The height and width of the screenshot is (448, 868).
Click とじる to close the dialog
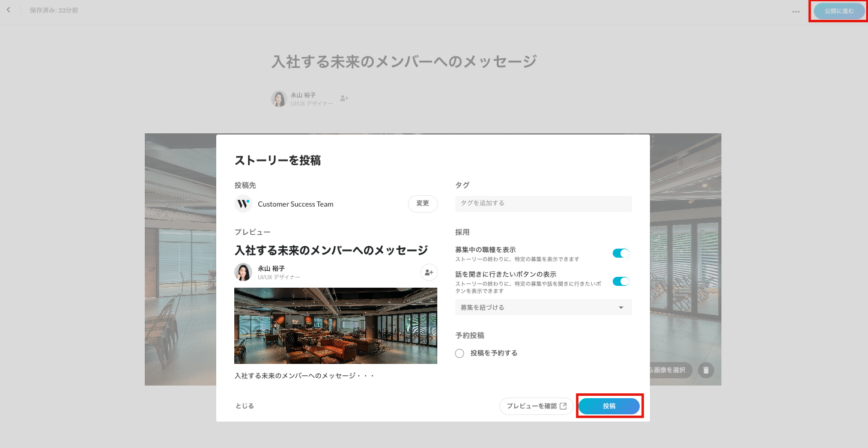pos(244,406)
